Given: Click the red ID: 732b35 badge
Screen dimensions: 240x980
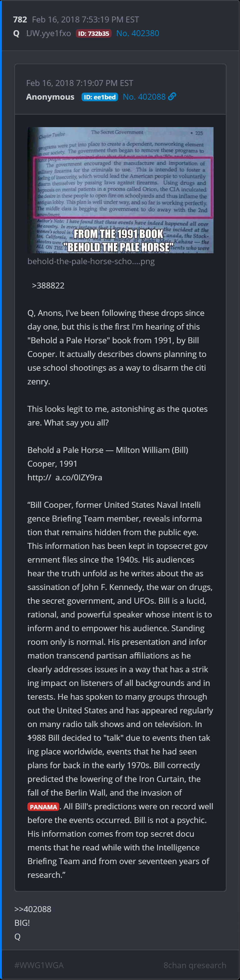Looking at the screenshot, I should click(94, 33).
